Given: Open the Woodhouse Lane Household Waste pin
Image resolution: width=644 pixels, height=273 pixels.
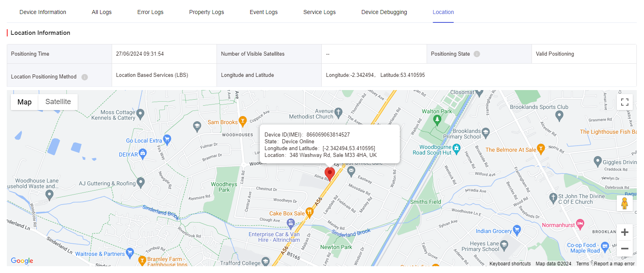Looking at the screenshot, I should [49, 195].
